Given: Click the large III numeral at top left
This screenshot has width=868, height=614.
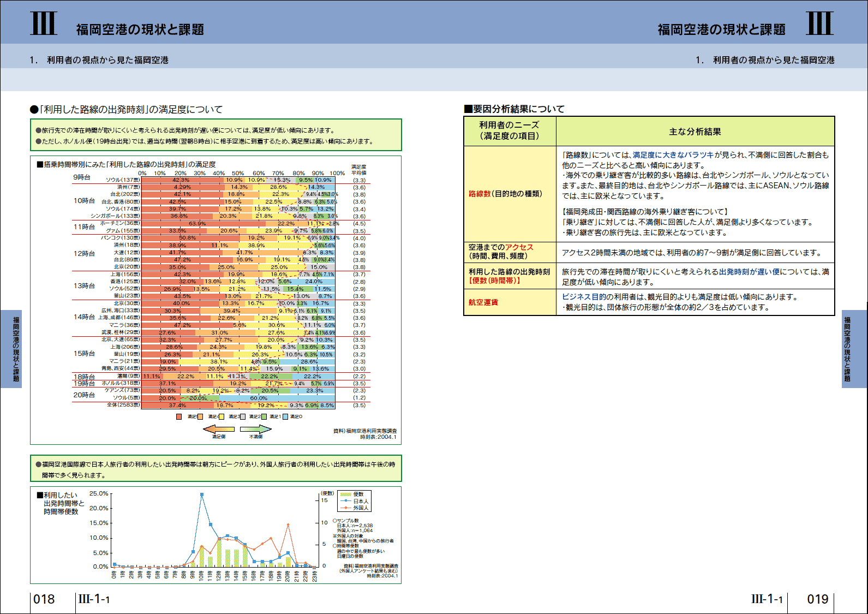Looking at the screenshot, I should pyautogui.click(x=44, y=23).
